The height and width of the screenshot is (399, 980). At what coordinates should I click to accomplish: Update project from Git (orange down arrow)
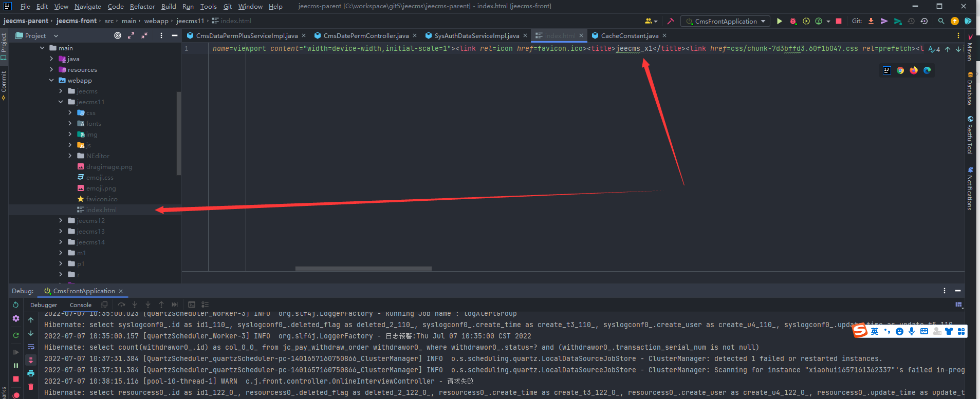point(871,21)
